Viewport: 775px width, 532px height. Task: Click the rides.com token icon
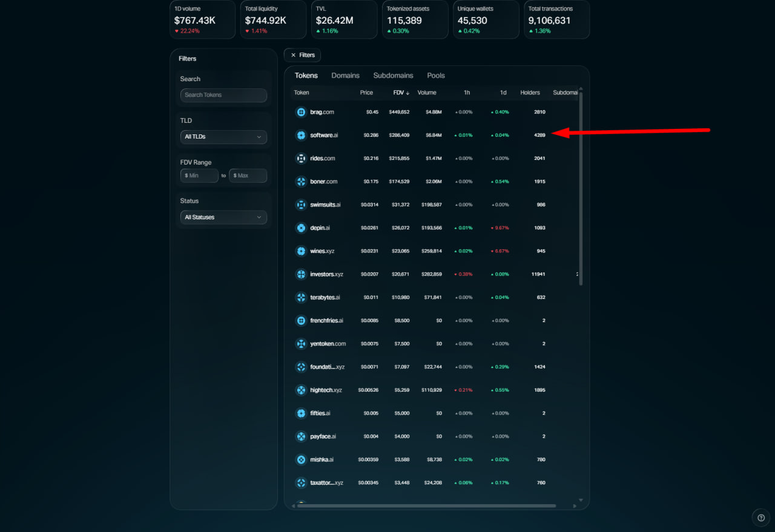click(x=301, y=159)
